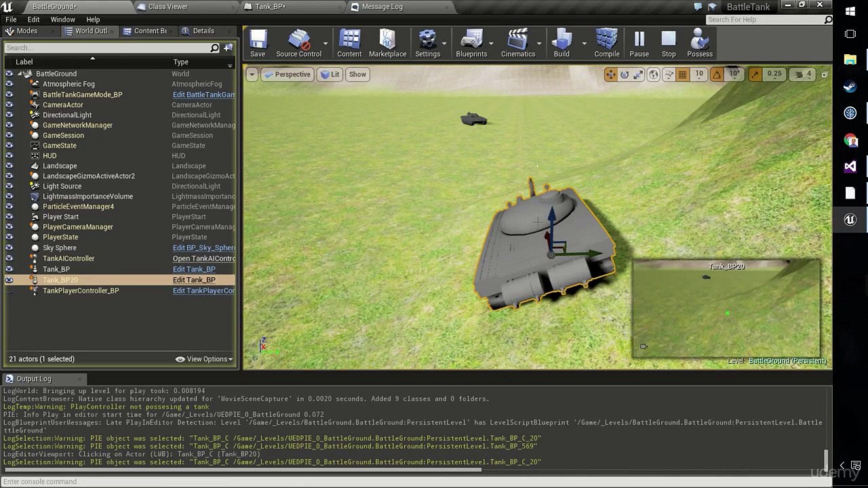Collapse the BattleGround world tree node
The width and height of the screenshot is (868, 488).
[20, 74]
